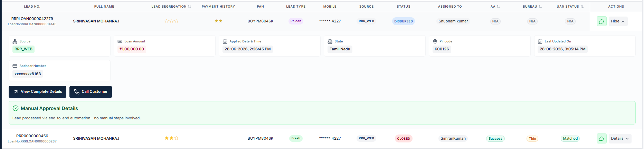Click the Fresh lead type tag
The image size is (644, 149).
(x=296, y=138)
